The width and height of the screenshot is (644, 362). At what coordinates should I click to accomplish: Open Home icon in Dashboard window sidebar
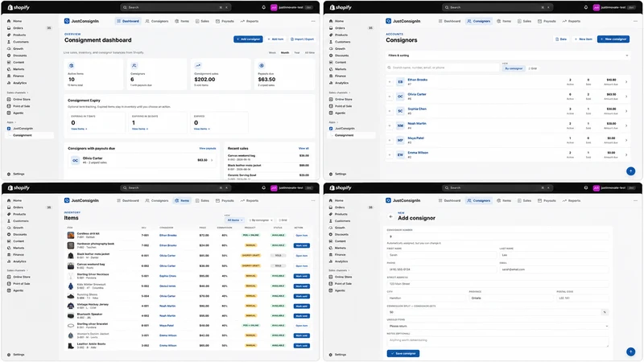coord(9,21)
